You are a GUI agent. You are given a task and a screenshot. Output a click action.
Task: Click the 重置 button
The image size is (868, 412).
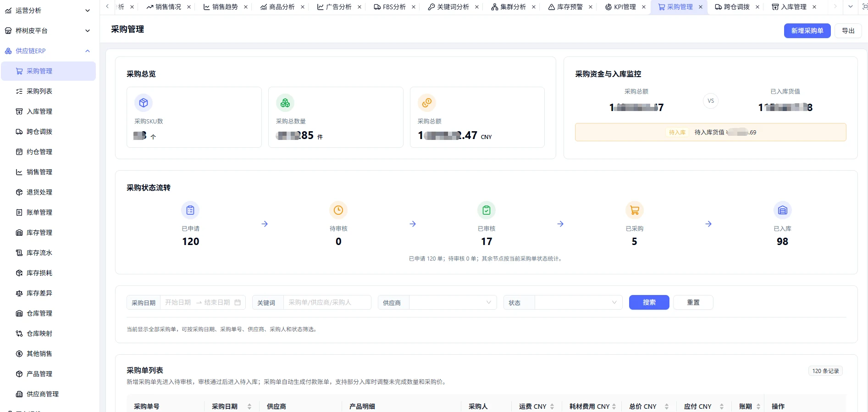pos(693,302)
